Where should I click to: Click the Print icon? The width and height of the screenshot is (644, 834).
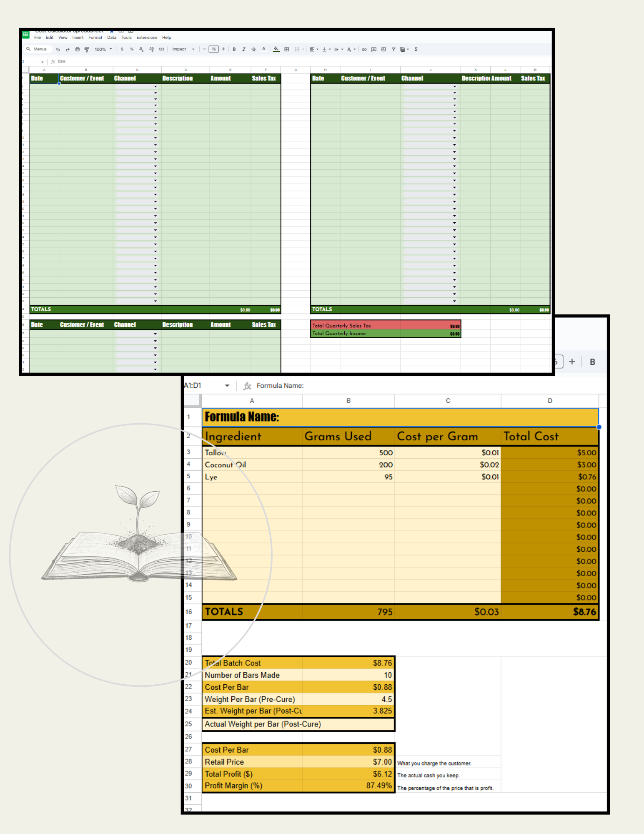click(x=77, y=49)
